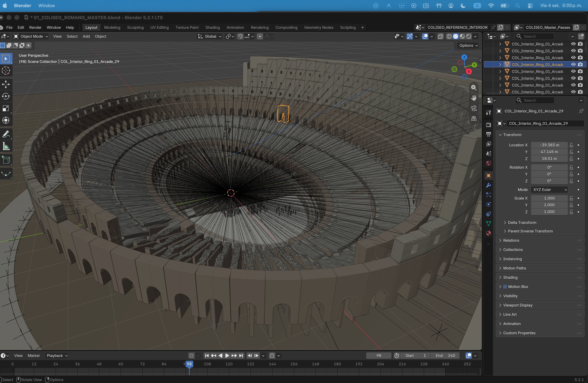
Task: Collapse the Transform panel
Action: click(512, 135)
